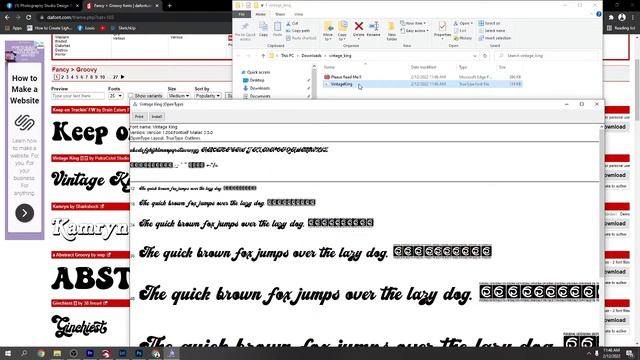The height and width of the screenshot is (360, 640).
Task: Expand the Easy access dropdown
Action: click(415, 31)
